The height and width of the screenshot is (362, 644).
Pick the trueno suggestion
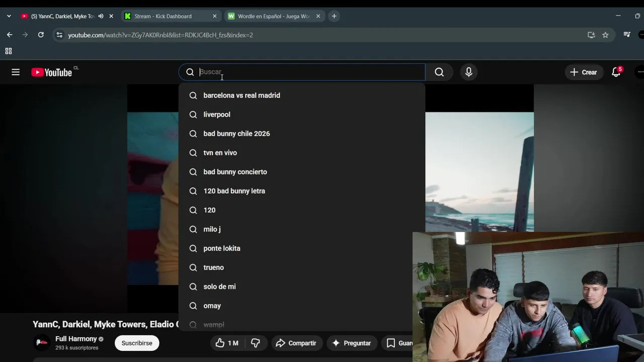pyautogui.click(x=302, y=267)
